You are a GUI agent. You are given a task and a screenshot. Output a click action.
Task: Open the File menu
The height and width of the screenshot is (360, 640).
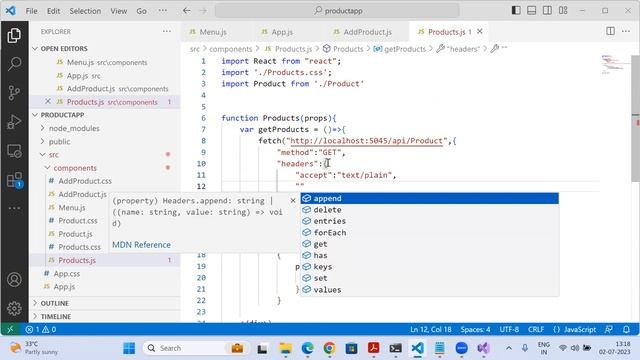[31, 11]
